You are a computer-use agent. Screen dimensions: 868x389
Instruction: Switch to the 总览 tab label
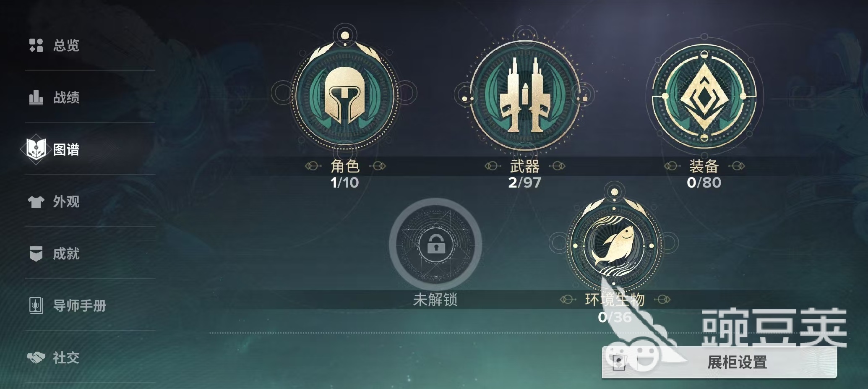pos(66,45)
